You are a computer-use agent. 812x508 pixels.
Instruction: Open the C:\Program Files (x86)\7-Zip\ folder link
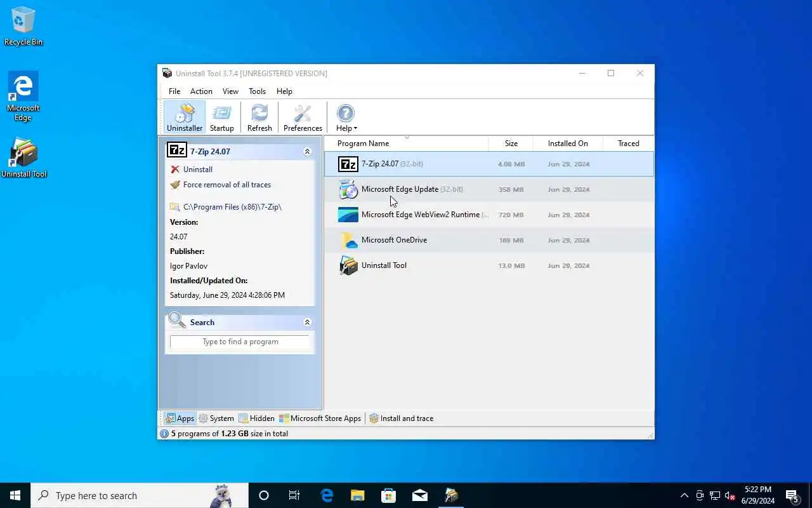[x=232, y=207]
